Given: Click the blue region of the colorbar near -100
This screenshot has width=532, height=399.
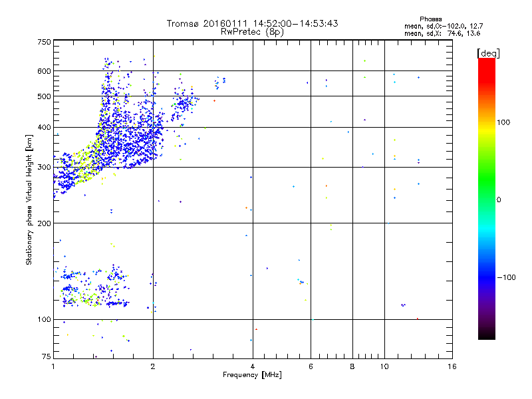Looking at the screenshot, I should click(487, 277).
